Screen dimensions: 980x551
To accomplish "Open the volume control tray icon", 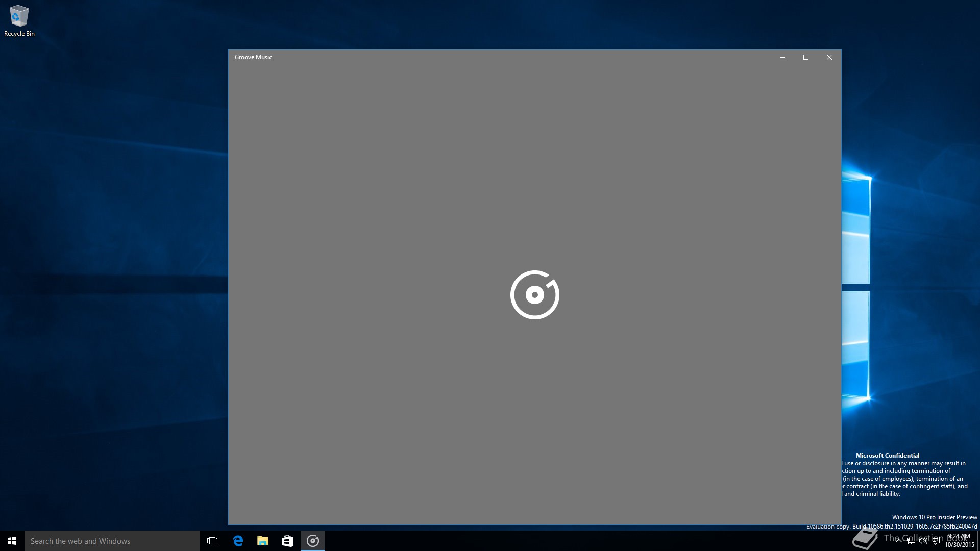I will coord(923,541).
